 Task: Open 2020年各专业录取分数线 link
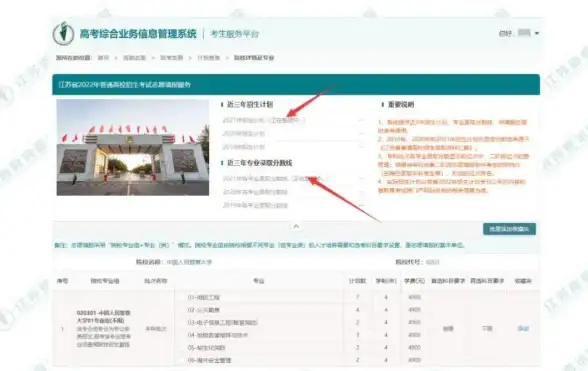point(255,192)
